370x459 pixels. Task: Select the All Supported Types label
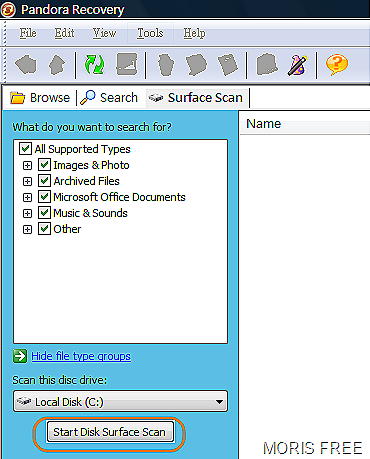[x=82, y=149]
